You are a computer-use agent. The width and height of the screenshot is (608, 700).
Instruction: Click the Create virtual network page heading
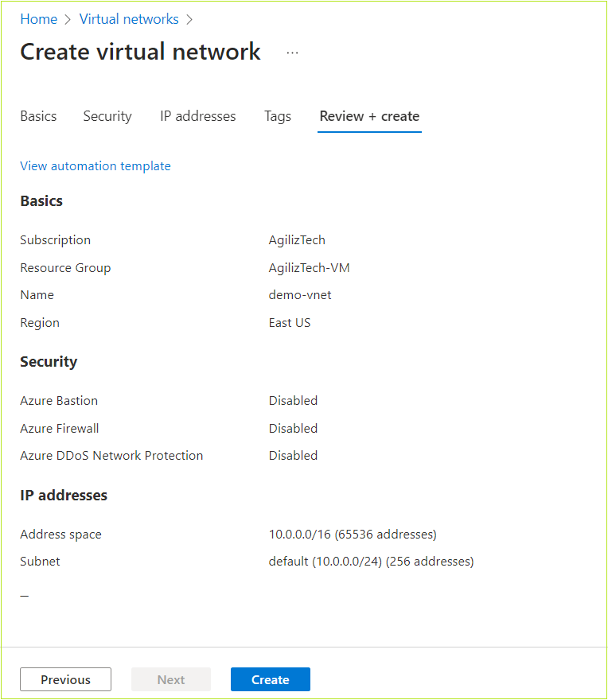pyautogui.click(x=140, y=52)
